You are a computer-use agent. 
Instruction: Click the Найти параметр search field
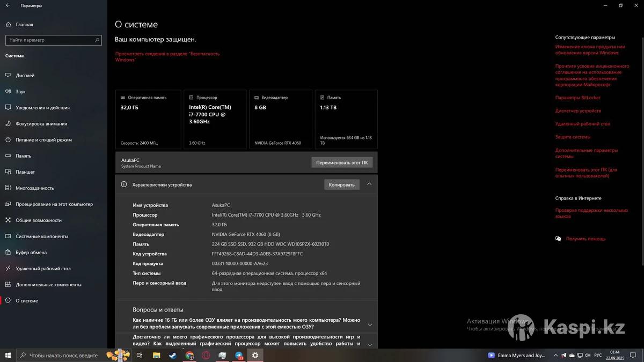(51, 40)
